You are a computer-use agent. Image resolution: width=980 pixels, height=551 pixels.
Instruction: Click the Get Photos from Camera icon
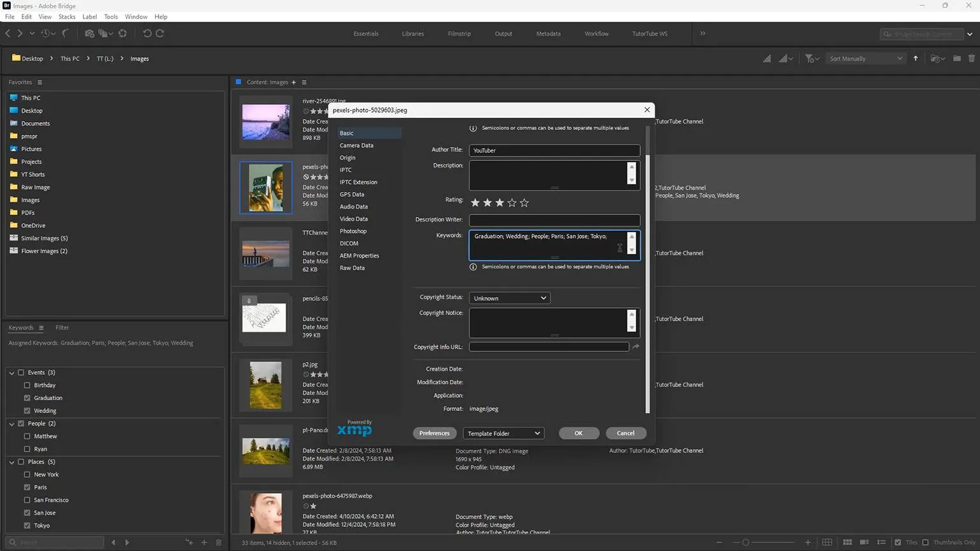(89, 34)
